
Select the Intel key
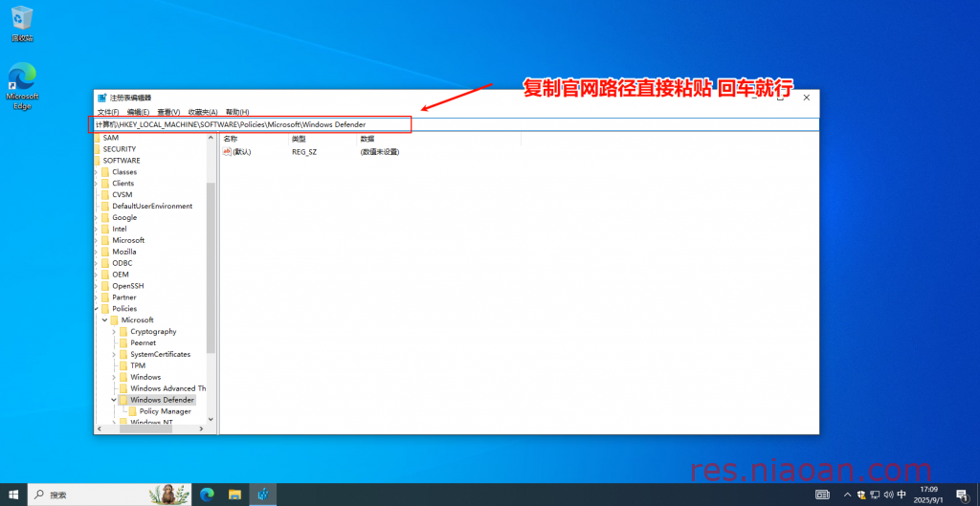pos(119,230)
